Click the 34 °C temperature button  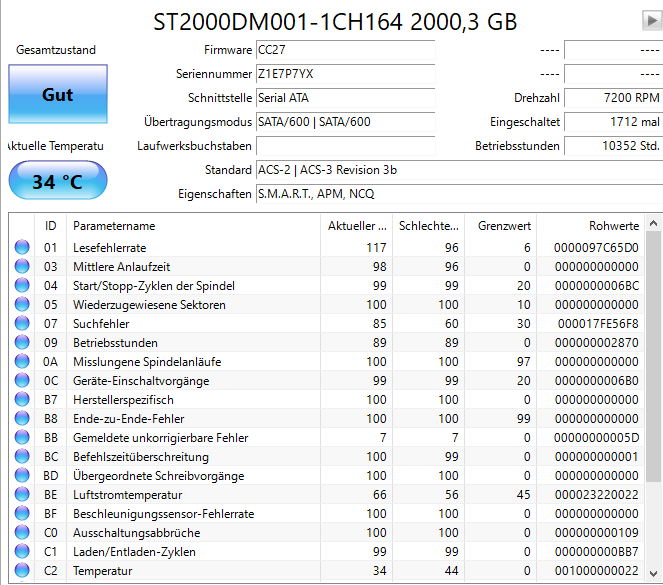tap(58, 180)
